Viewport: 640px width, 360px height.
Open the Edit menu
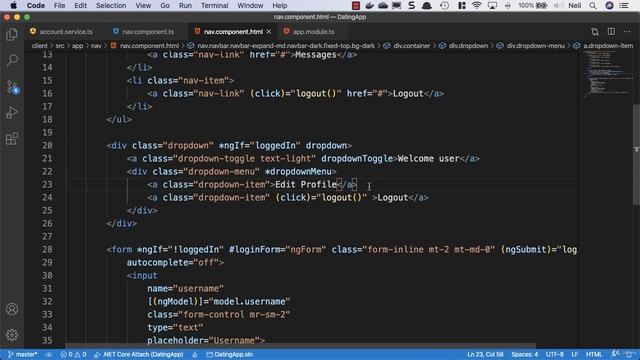tap(80, 5)
